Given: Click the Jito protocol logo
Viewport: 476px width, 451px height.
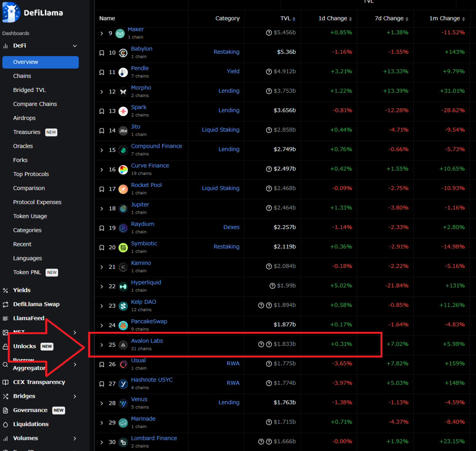Looking at the screenshot, I should click(x=123, y=130).
